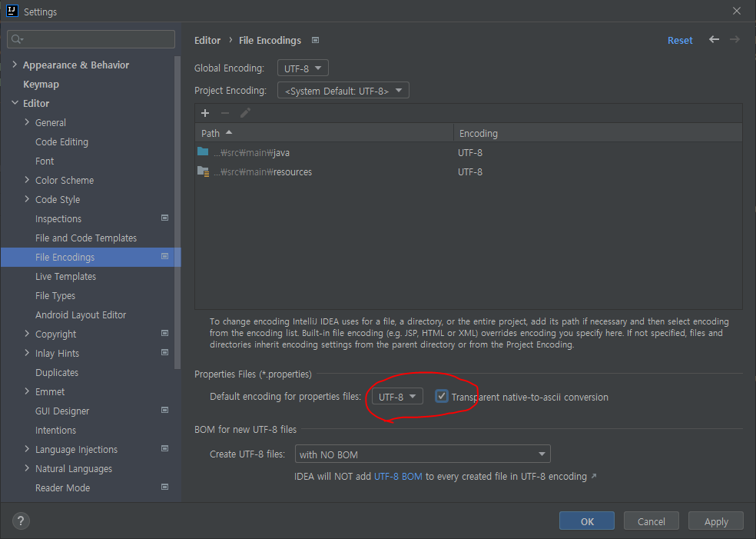Click the project icon beside GUI Designer
This screenshot has height=539, width=756.
point(165,410)
